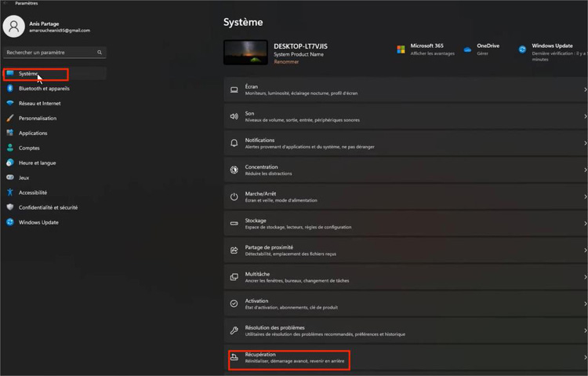Select Jeux in the sidebar

click(55, 177)
